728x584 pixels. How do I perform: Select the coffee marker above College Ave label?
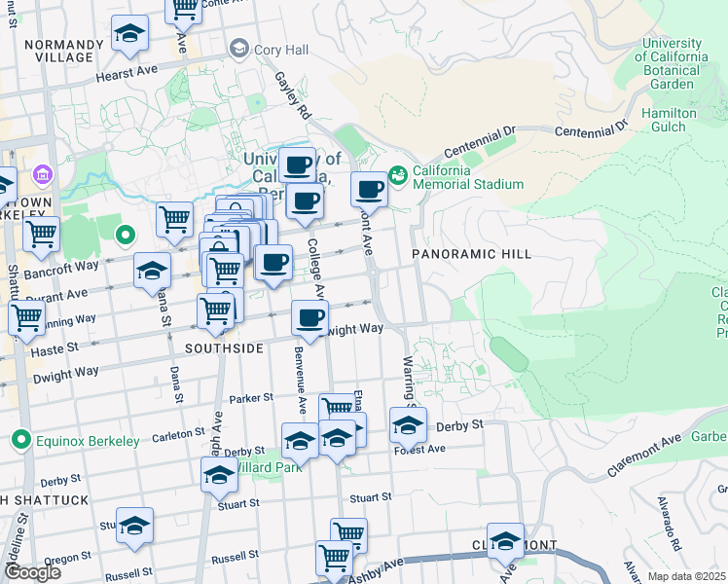tap(305, 202)
